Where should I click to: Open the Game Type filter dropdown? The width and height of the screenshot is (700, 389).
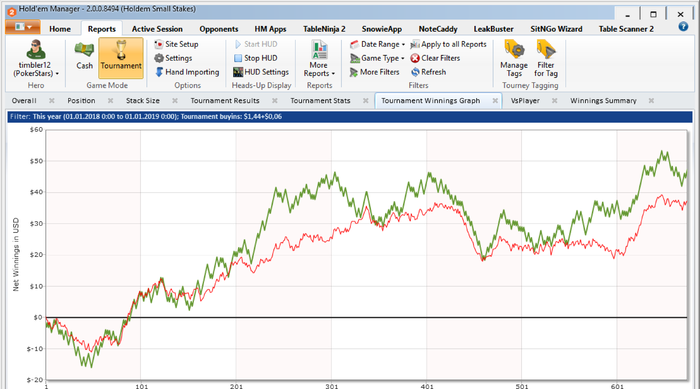[x=377, y=58]
